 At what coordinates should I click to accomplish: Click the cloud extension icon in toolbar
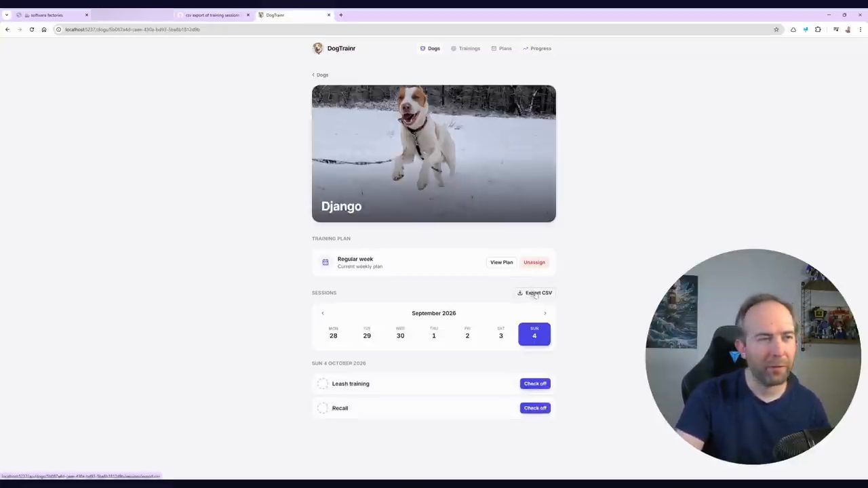pos(793,29)
